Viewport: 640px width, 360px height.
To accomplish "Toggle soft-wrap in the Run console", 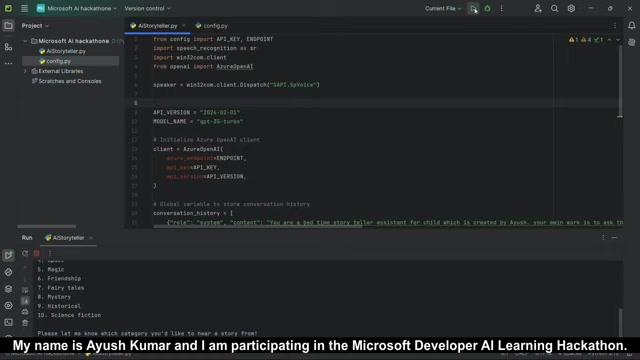I will click(x=25, y=290).
